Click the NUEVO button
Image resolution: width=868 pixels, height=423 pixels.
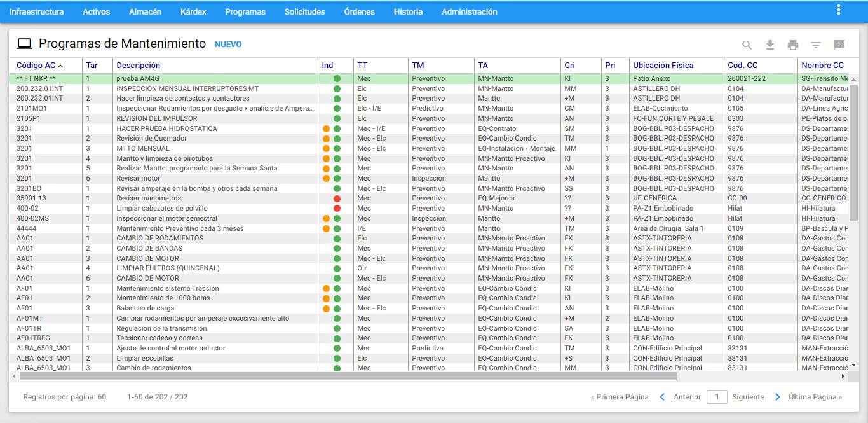pyautogui.click(x=228, y=45)
